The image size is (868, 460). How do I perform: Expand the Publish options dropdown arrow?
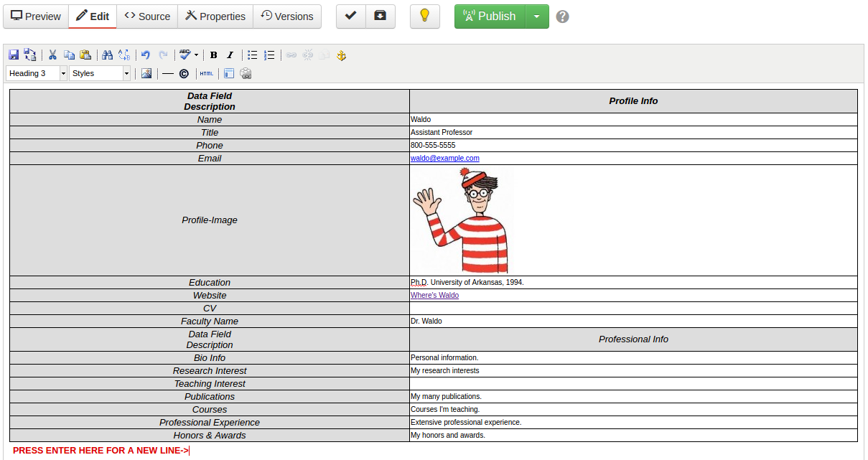click(x=537, y=17)
